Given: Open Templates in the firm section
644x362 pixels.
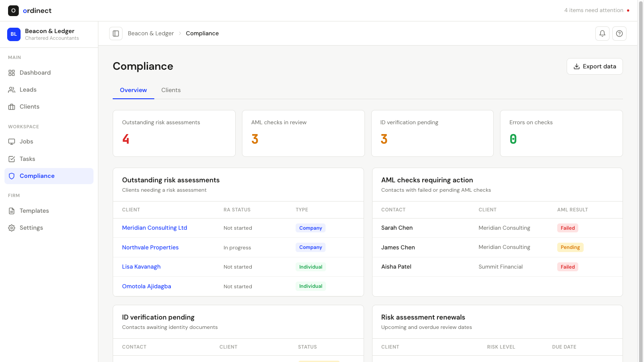Looking at the screenshot, I should pyautogui.click(x=49, y=211).
